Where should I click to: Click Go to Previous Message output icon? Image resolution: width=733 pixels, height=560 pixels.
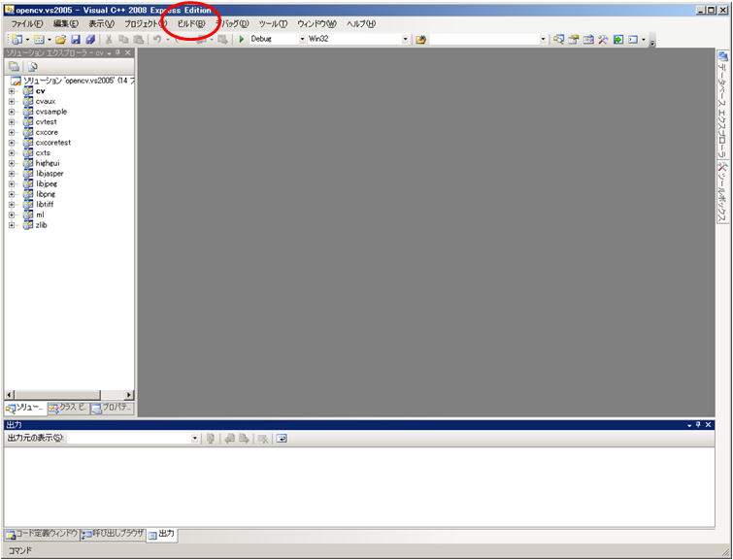[x=229, y=439]
